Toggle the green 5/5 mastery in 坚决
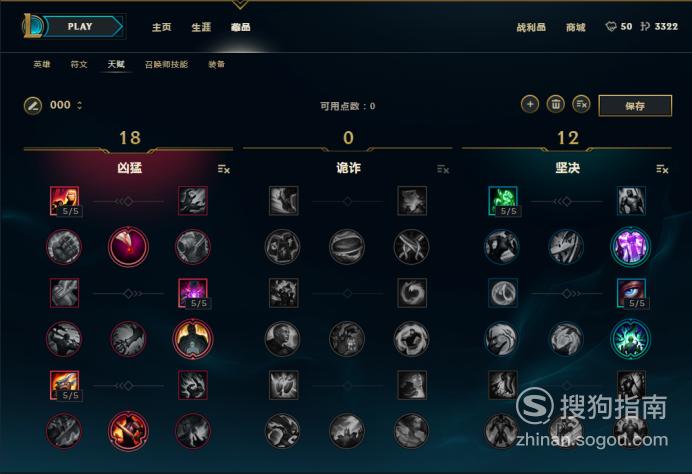This screenshot has height=474, width=692. (x=503, y=201)
